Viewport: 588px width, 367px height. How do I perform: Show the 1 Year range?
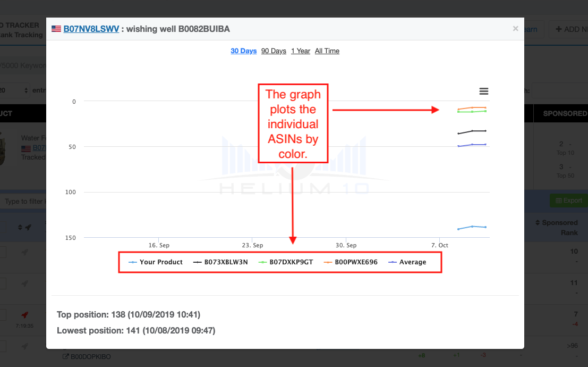[x=301, y=51]
